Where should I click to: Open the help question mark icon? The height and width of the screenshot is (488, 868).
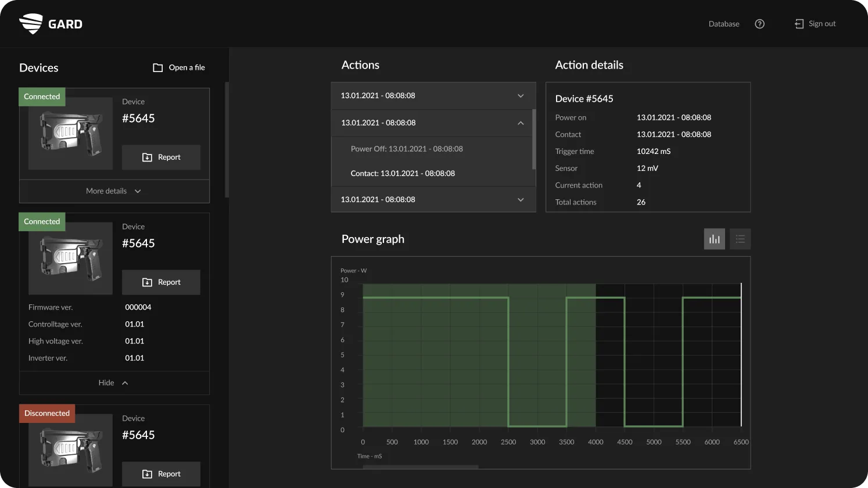coord(759,24)
